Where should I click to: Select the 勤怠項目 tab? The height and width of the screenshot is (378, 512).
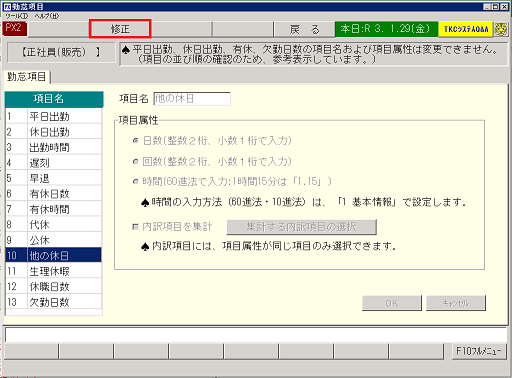pos(27,77)
